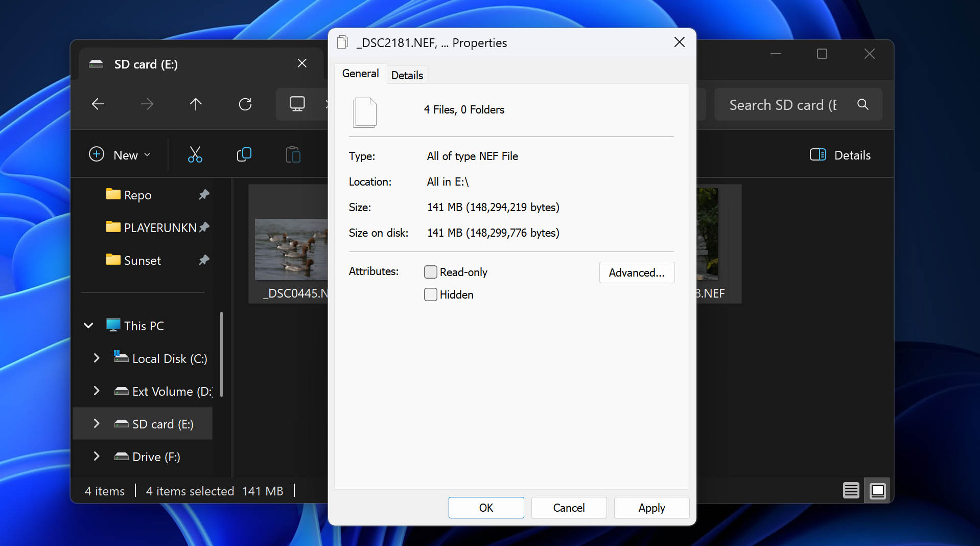Select the General tab in Properties

360,74
